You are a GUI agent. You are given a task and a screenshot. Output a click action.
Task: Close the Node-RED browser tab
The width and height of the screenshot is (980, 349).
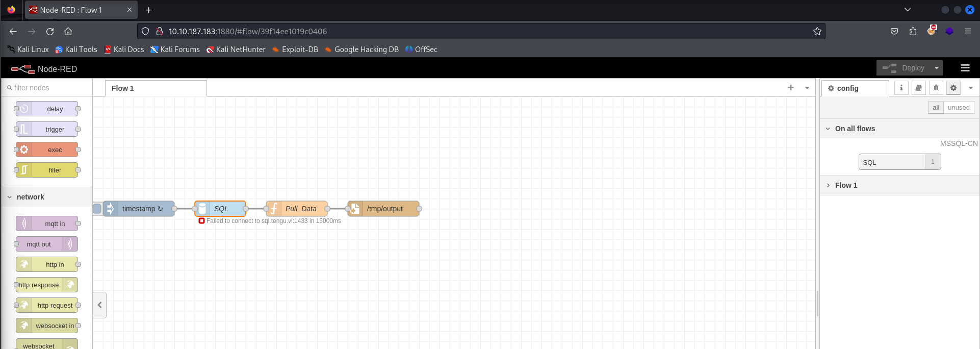(130, 10)
